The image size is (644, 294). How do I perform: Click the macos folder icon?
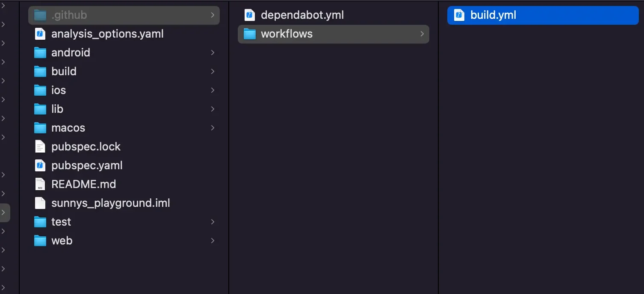(x=40, y=128)
